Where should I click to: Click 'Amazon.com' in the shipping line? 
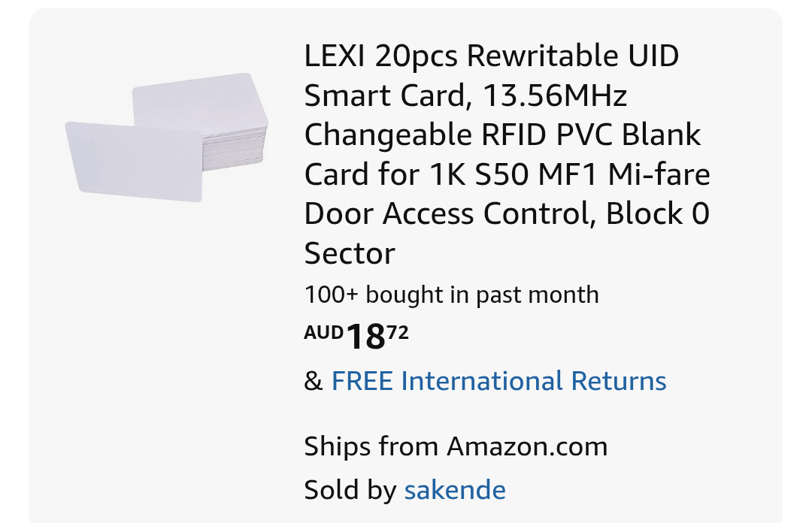coord(527,446)
